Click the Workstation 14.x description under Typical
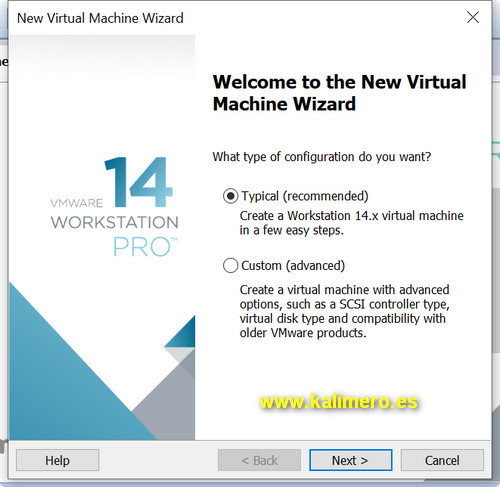This screenshot has height=487, width=500. [351, 223]
